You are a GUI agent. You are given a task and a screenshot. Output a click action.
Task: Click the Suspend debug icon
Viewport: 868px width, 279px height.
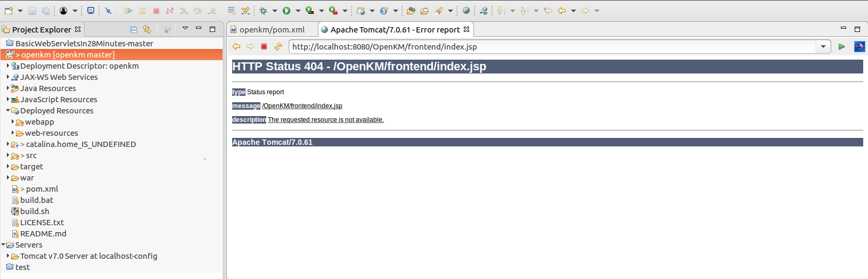point(142,11)
